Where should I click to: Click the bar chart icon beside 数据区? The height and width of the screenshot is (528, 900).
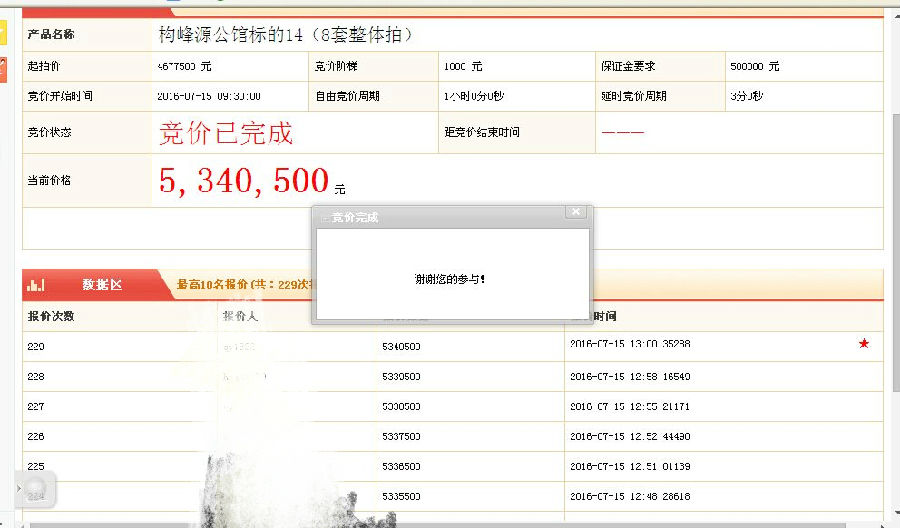pyautogui.click(x=36, y=285)
